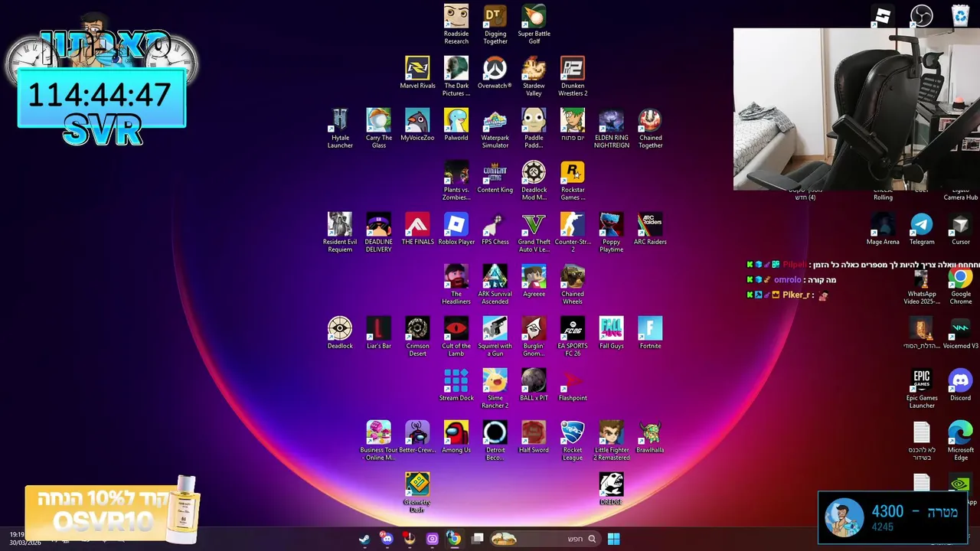
Task: Launch Google Chrome from the desktop
Action: (961, 279)
